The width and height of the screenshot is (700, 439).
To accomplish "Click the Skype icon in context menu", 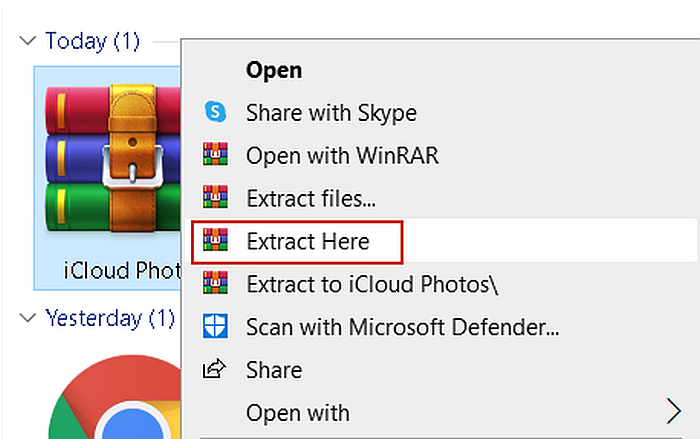I will [215, 112].
